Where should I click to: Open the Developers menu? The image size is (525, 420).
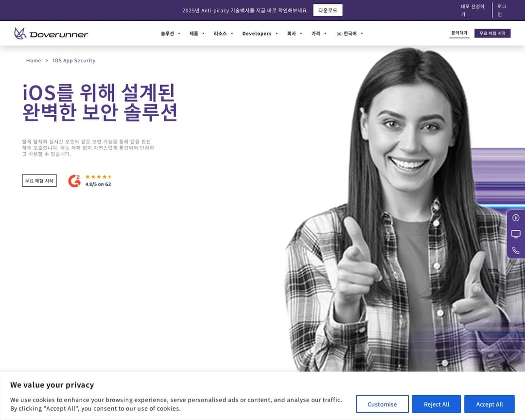click(260, 34)
